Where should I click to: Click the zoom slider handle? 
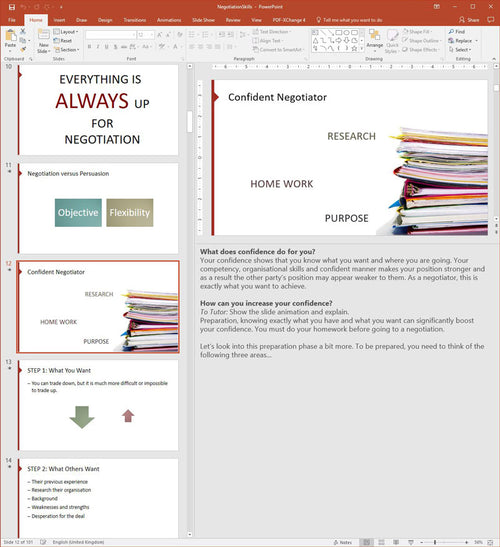(435, 542)
